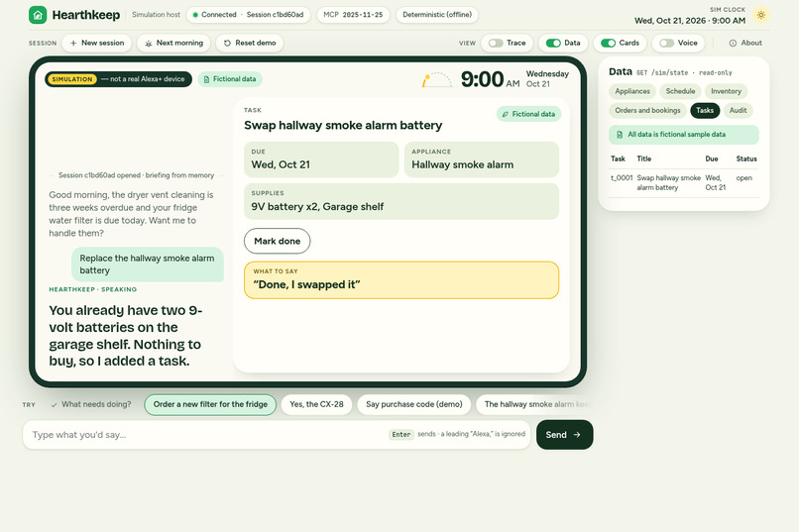Click the Next morning button
The height and width of the screenshot is (532, 799).
point(173,44)
